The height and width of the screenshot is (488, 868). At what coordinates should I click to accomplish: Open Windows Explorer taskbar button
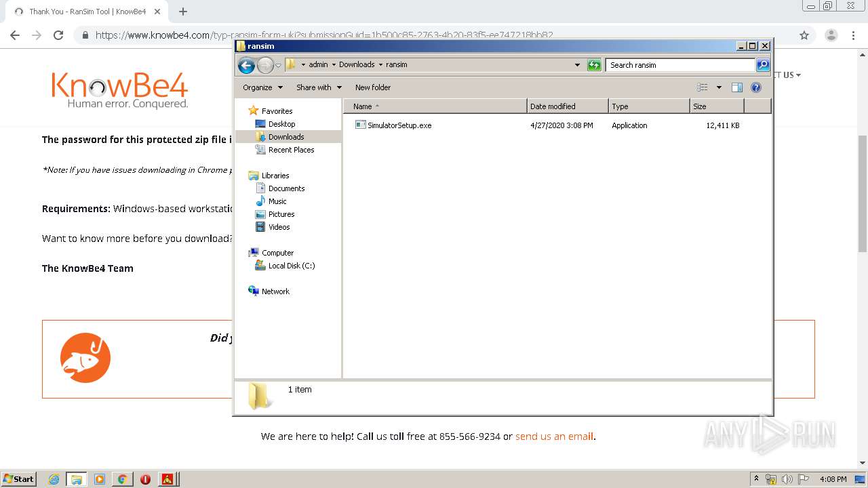click(x=77, y=479)
